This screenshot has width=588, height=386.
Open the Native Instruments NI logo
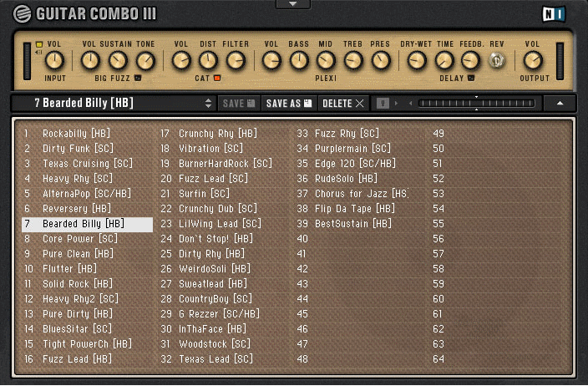click(x=554, y=14)
